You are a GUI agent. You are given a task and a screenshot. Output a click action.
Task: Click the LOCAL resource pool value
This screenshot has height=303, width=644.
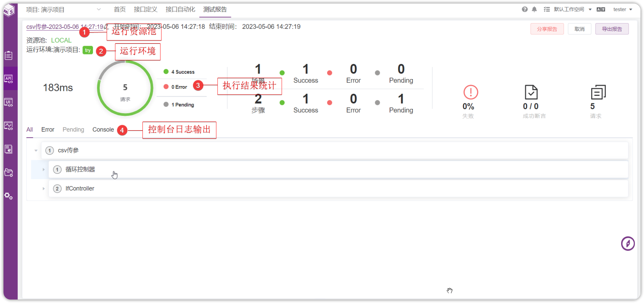[x=61, y=40]
